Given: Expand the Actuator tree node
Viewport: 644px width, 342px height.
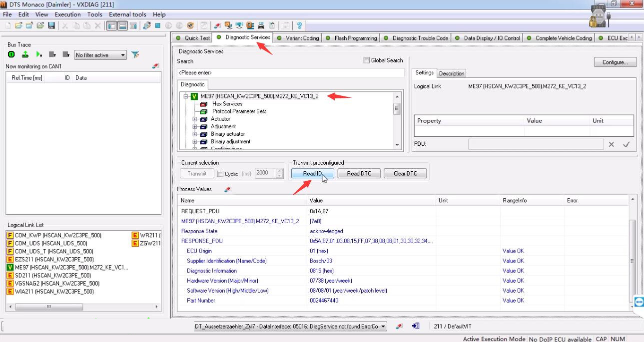Looking at the screenshot, I should pos(195,119).
